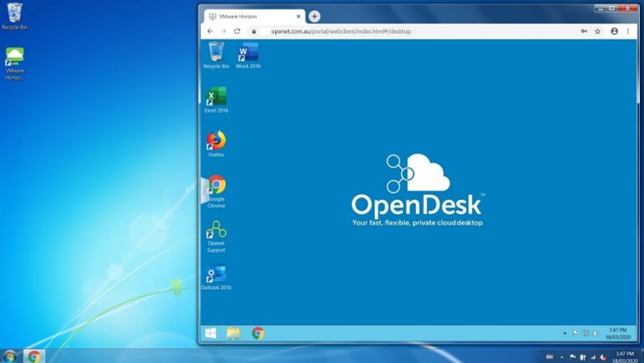Open the Chrome three-dot menu

click(628, 31)
